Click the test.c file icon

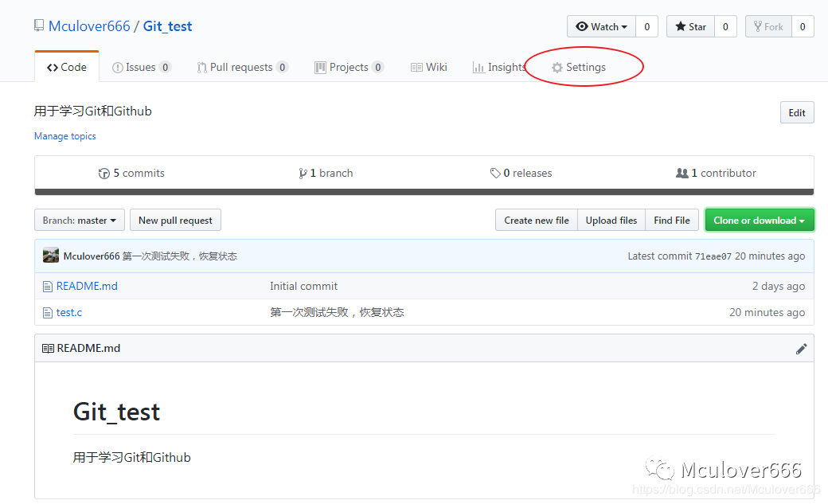coord(48,313)
